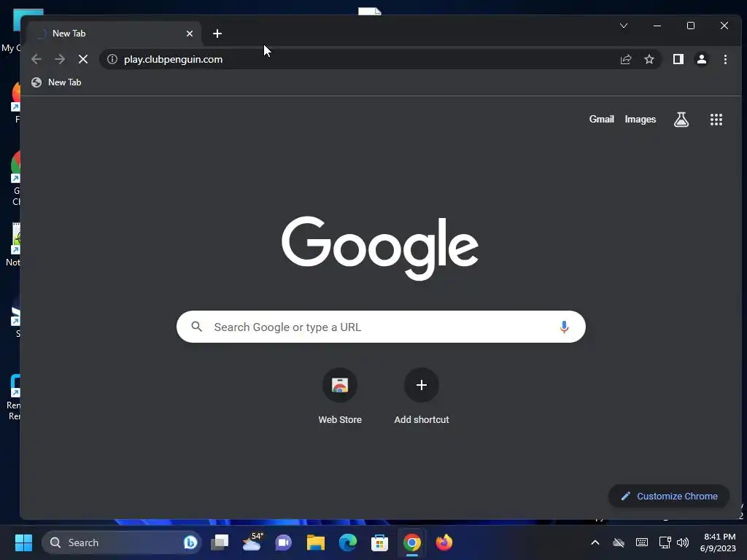The image size is (747, 560).
Task: Open Task View on taskbar
Action: [220, 542]
